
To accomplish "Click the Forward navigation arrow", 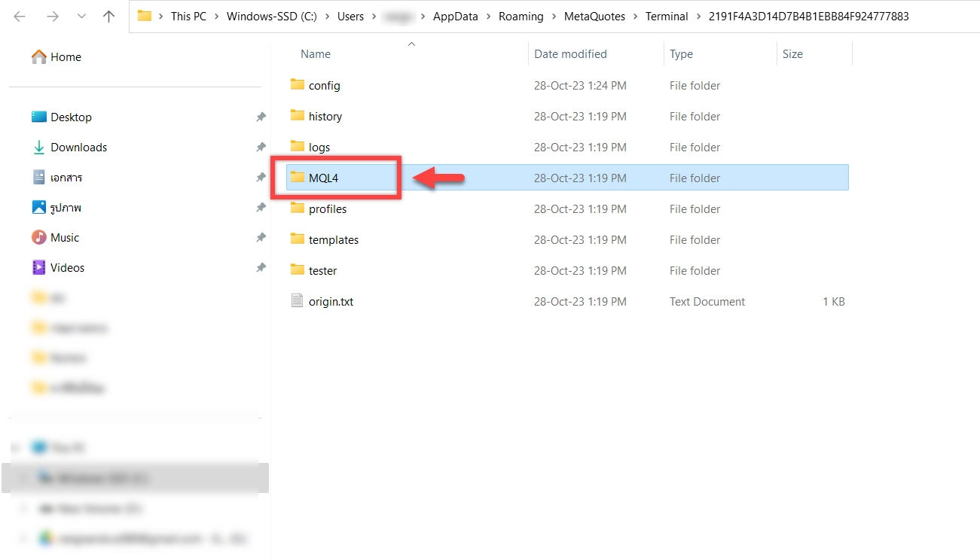I will 50,17.
